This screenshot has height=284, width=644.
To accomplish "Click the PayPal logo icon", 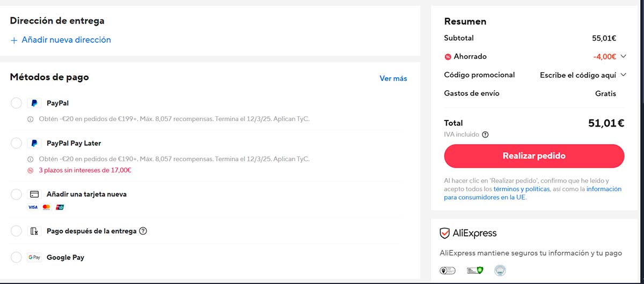I will click(34, 103).
